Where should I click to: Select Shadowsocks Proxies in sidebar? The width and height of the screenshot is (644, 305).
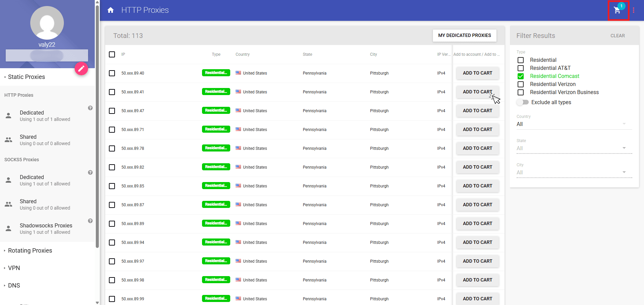(46, 228)
